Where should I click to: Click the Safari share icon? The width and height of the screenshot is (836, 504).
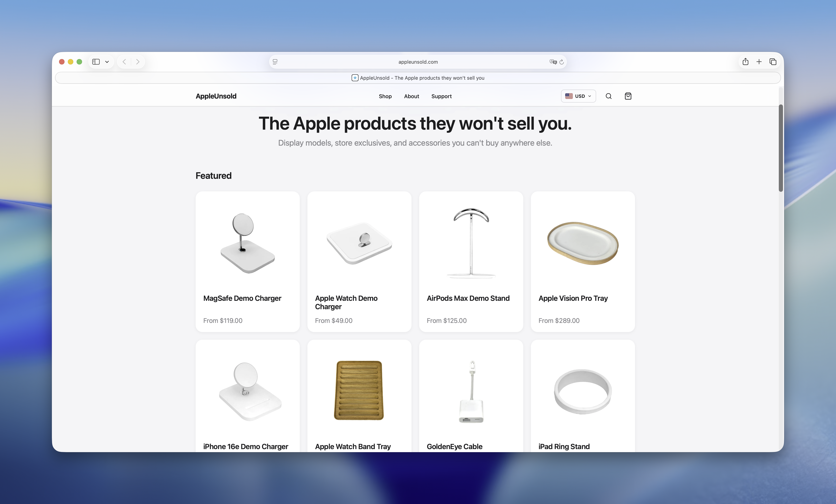coord(745,62)
